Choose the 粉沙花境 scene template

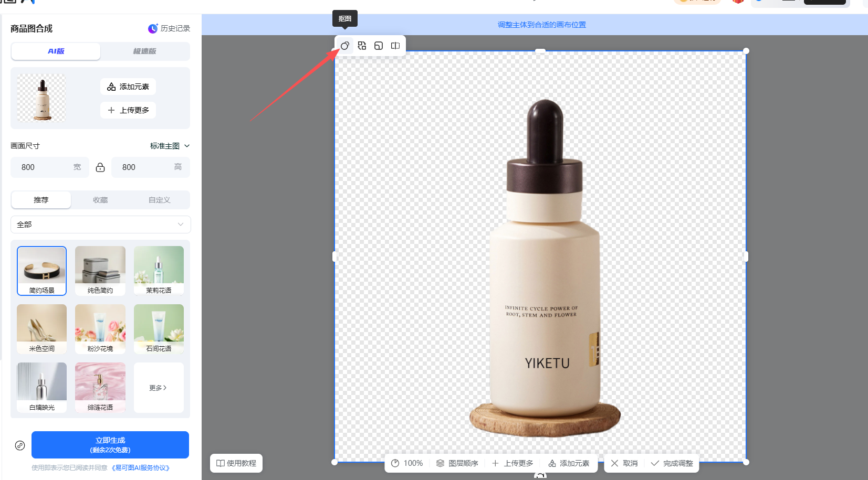pos(100,329)
